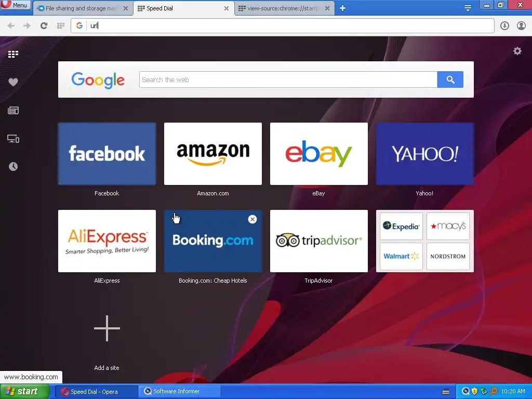This screenshot has height=399, width=532.
Task: Go forward with the forward arrow
Action: tap(27, 26)
